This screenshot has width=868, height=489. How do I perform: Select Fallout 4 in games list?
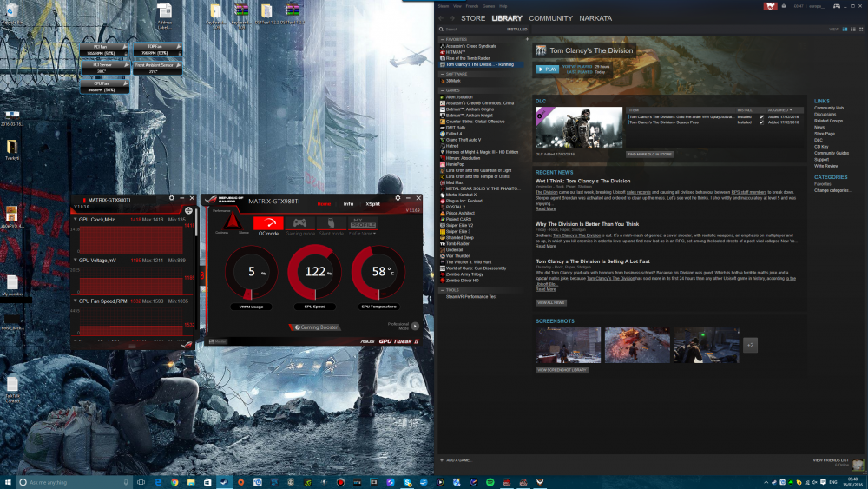454,134
